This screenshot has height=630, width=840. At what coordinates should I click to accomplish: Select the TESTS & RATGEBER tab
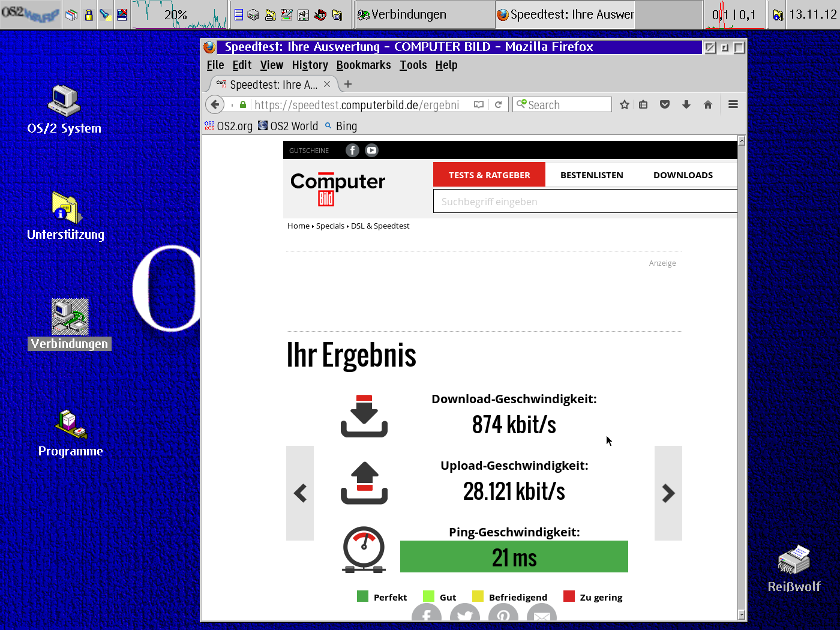(489, 175)
